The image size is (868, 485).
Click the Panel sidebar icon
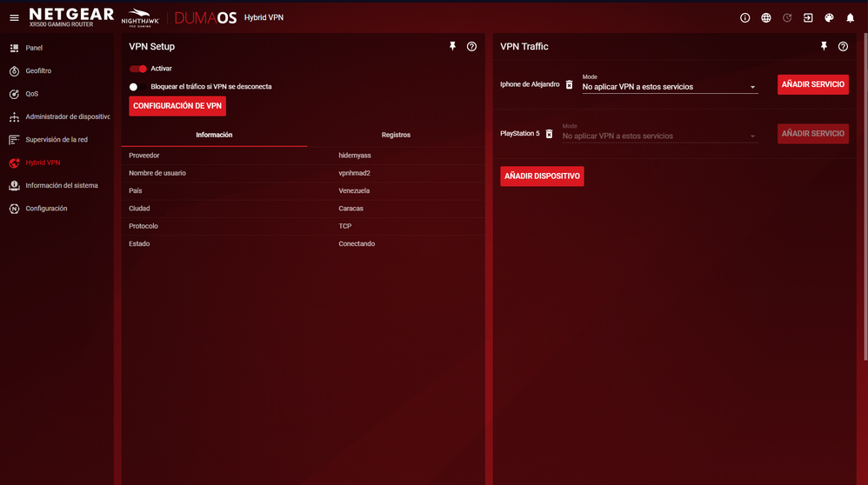(15, 48)
